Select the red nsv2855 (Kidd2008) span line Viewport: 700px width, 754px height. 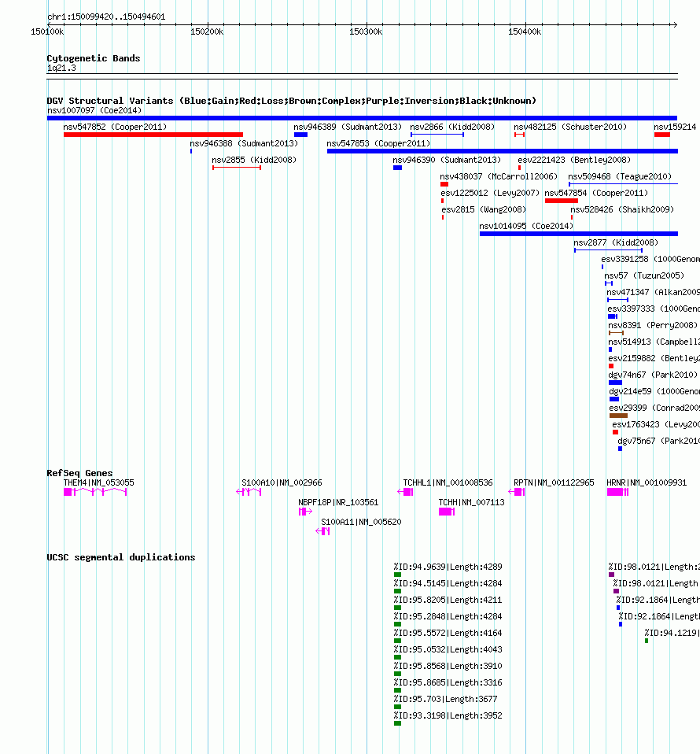point(237,168)
